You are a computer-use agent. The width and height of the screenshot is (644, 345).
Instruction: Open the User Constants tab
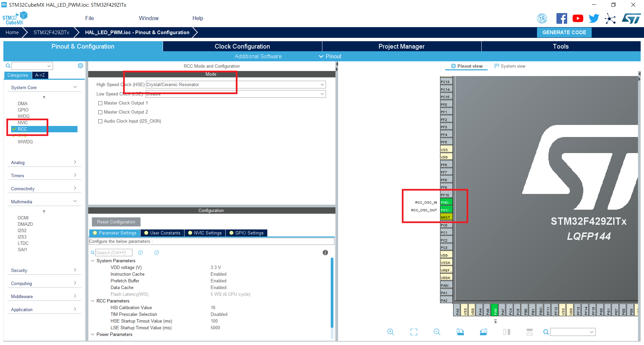pos(162,233)
